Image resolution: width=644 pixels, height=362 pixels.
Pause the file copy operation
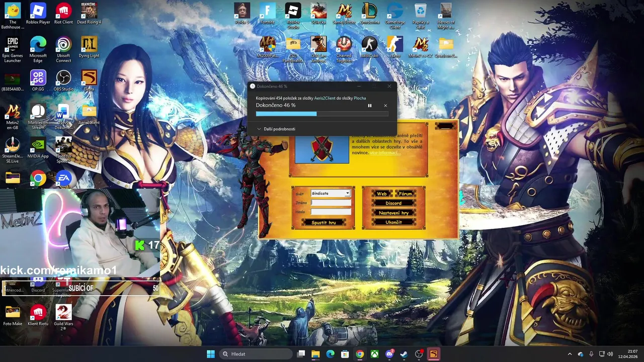click(x=370, y=106)
